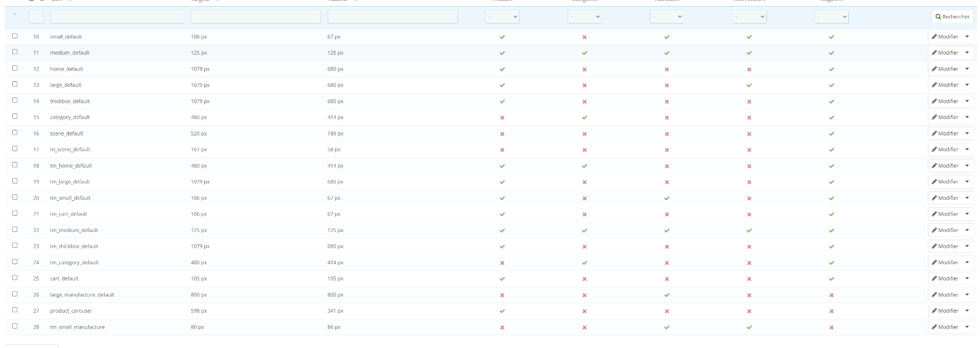Click Produits check icon for small_default

point(502,37)
